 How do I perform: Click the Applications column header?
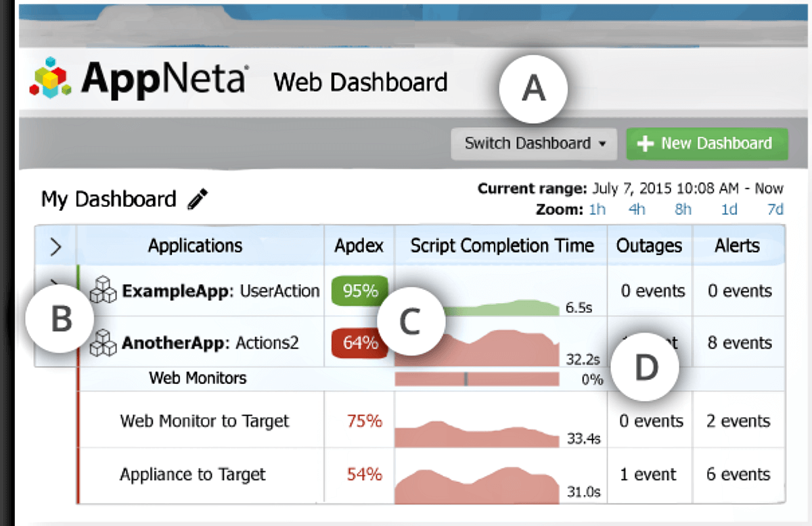click(x=196, y=246)
